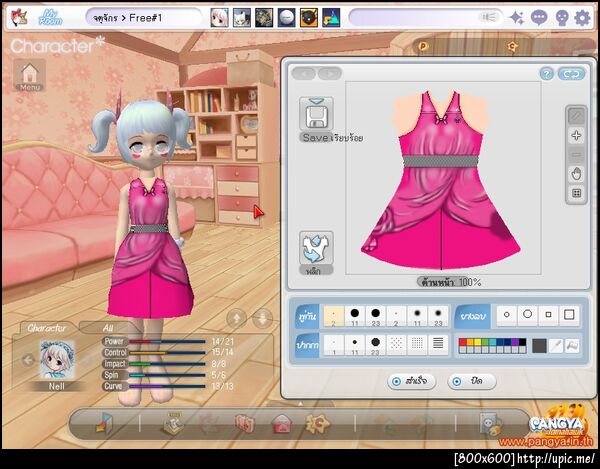Open the settings gear icon
This screenshot has height=469, width=600.
tap(582, 18)
